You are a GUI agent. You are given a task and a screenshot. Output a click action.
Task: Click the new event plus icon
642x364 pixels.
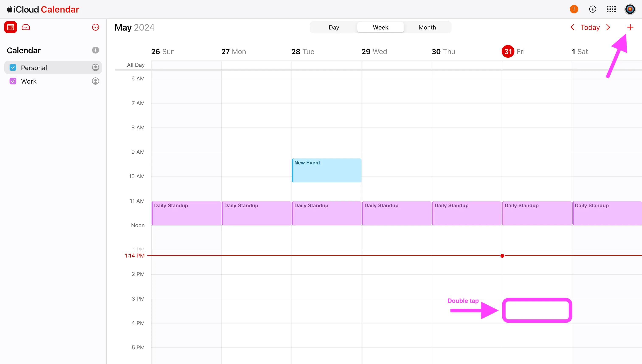[x=630, y=27]
